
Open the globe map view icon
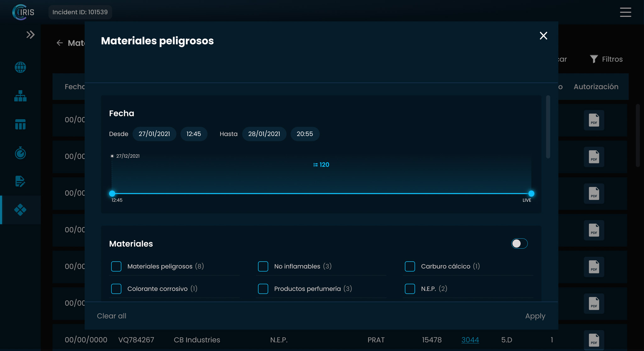(x=20, y=67)
